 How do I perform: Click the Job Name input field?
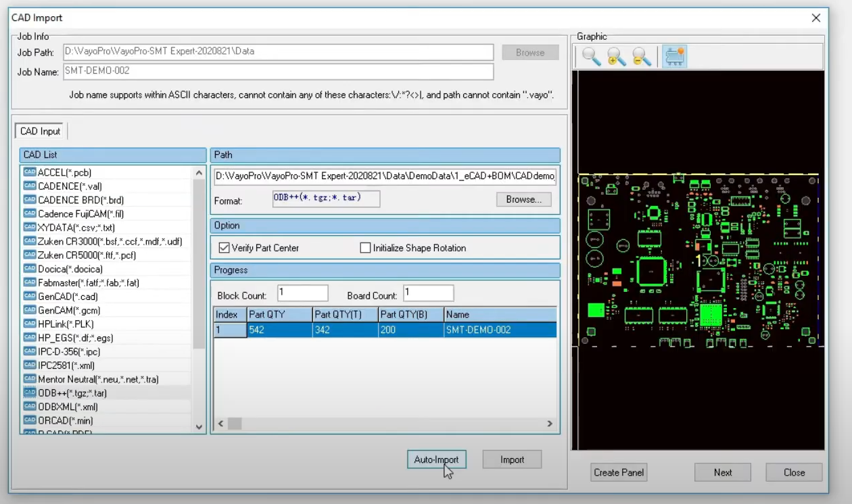pyautogui.click(x=278, y=71)
